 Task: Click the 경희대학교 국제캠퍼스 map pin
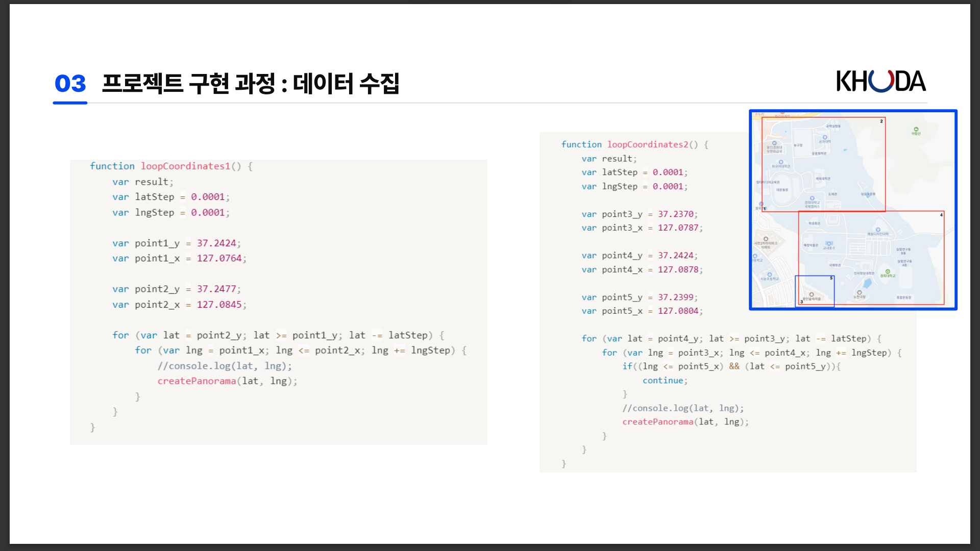point(812,198)
